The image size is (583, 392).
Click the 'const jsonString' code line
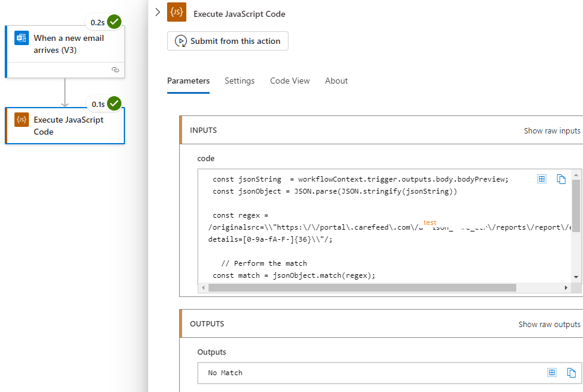(x=360, y=179)
